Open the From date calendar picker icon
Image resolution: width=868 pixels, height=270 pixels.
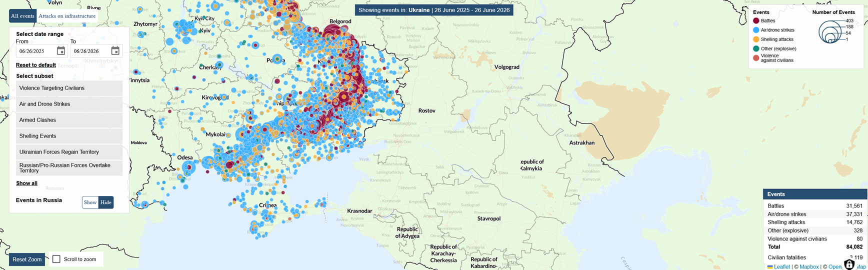61,51
